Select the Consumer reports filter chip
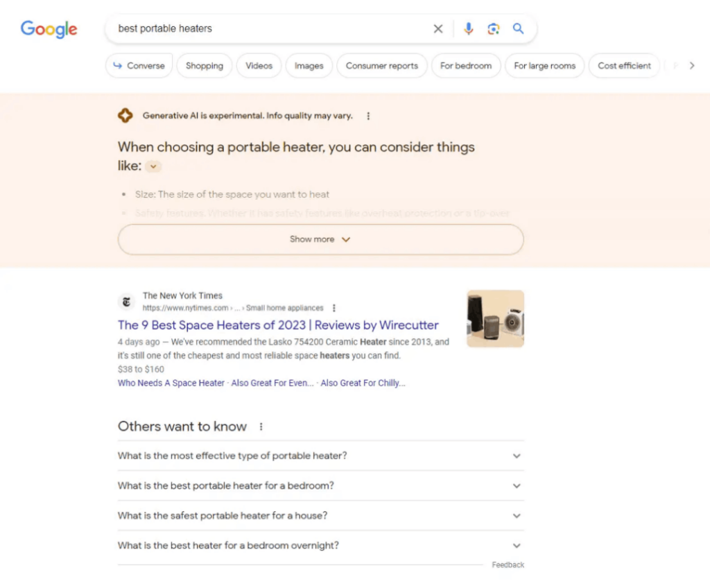The width and height of the screenshot is (710, 588). (x=381, y=65)
